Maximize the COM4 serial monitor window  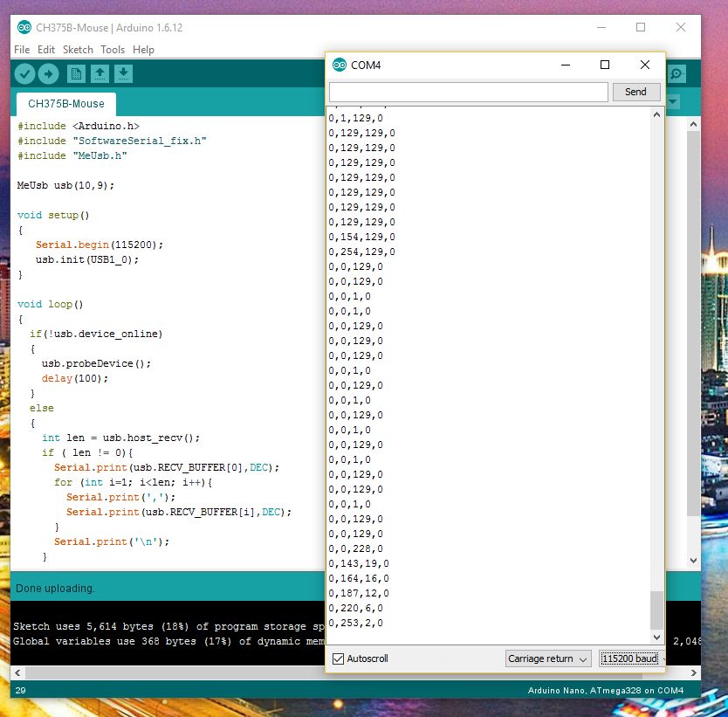click(x=605, y=65)
